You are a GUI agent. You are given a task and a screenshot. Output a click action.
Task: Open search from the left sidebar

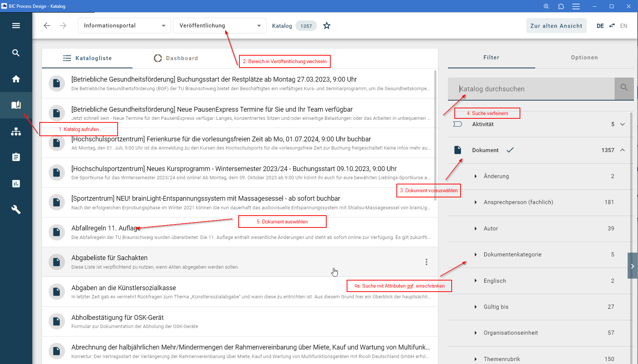tap(16, 53)
